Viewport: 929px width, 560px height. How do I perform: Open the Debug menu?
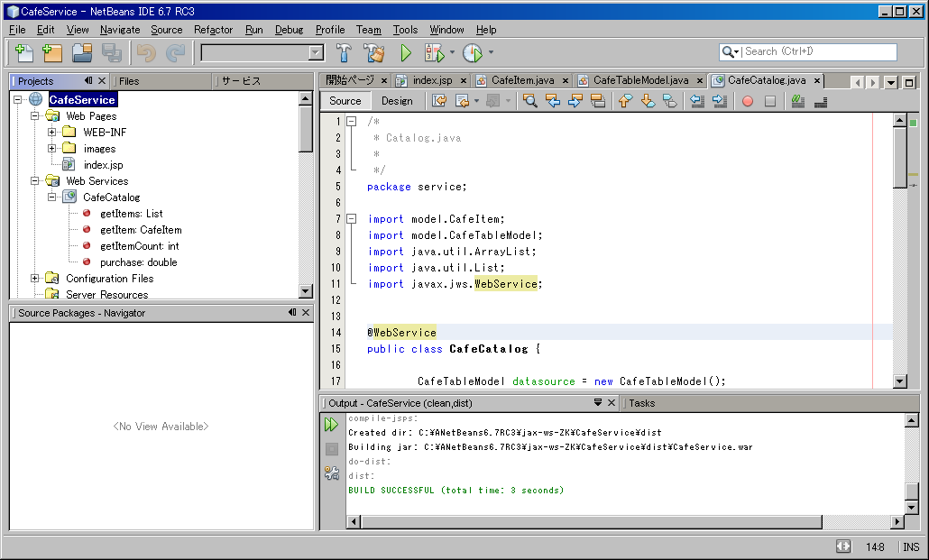(x=289, y=30)
